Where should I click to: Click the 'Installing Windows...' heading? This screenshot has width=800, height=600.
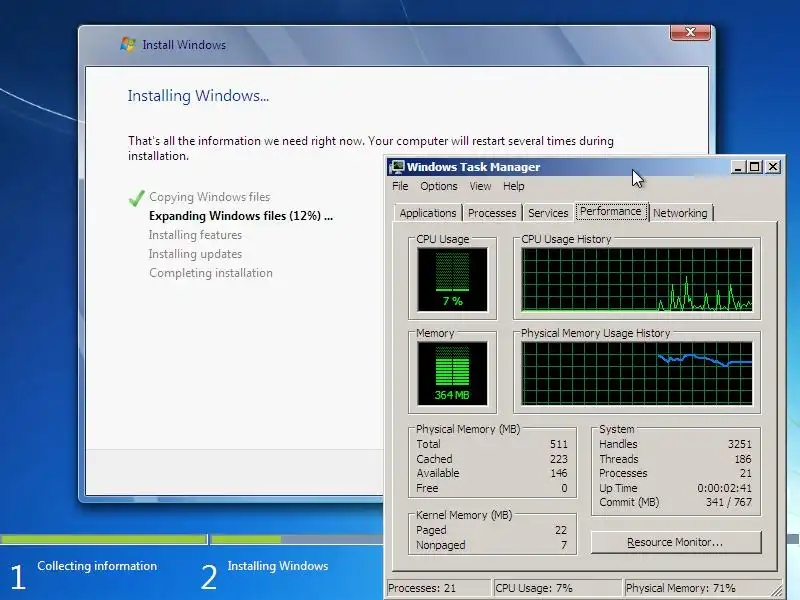click(x=198, y=96)
